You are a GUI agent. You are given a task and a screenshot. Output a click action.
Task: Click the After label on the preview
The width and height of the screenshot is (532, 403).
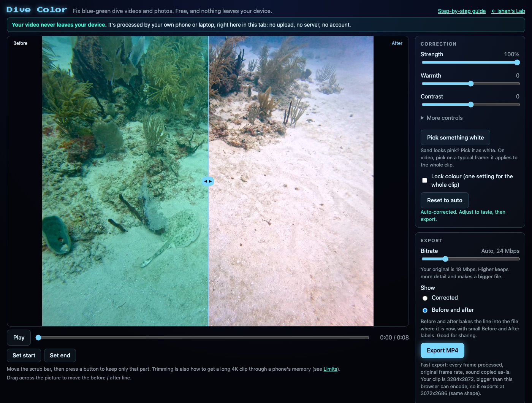pyautogui.click(x=397, y=43)
